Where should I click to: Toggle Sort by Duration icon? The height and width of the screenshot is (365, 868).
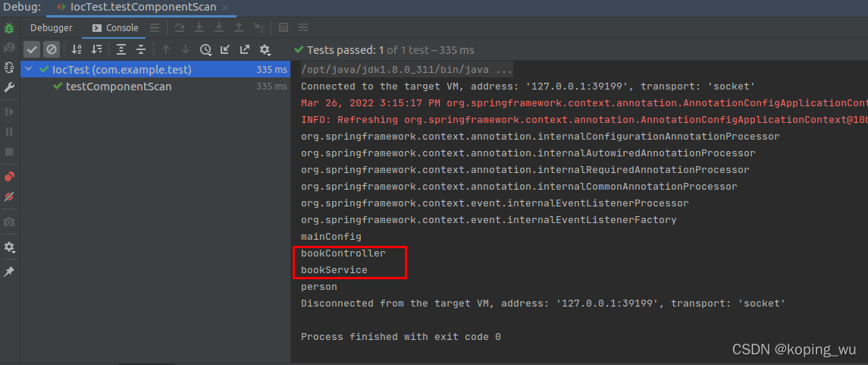[x=96, y=49]
